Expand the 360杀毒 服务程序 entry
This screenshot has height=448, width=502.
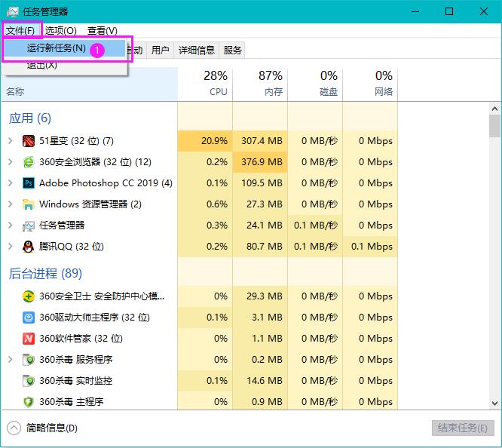coord(11,360)
